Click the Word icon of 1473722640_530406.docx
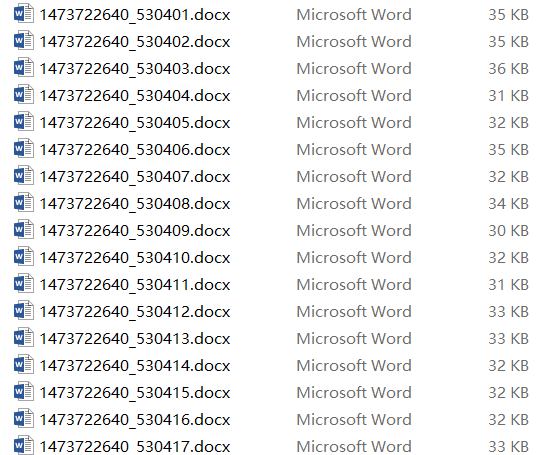Screen dimensions: 539x455 point(24,148)
